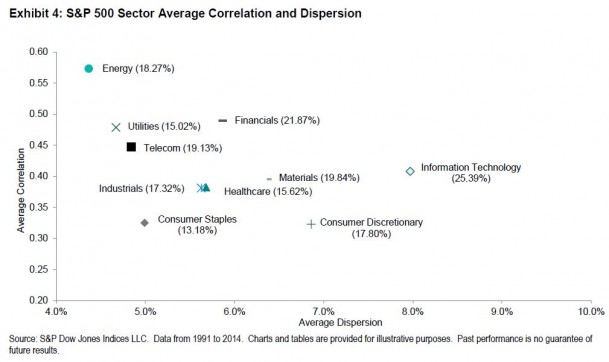The height and width of the screenshot is (362, 609).
Task: Select the Average Correlation axis title
Action: [21, 190]
